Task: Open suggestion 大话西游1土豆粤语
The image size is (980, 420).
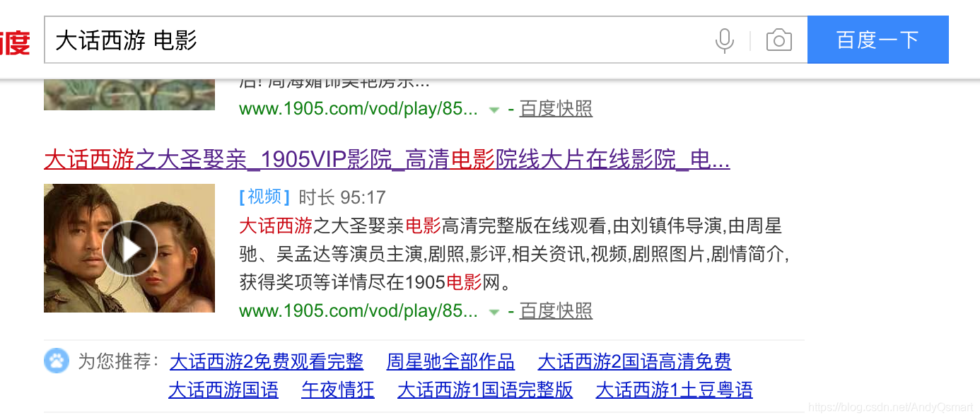Action: [675, 390]
